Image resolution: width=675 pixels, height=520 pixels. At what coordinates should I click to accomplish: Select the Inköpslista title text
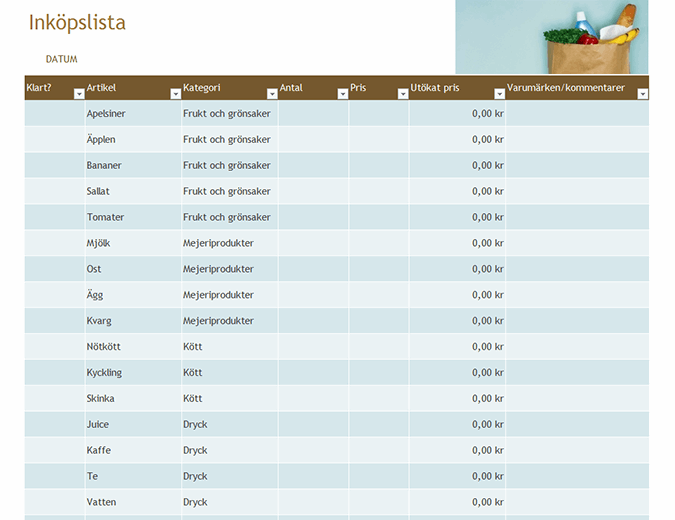[77, 23]
